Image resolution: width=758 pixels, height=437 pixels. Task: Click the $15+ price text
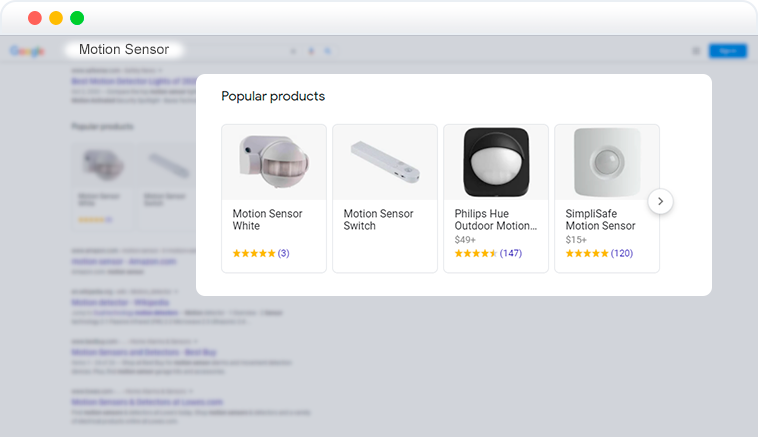tap(576, 240)
